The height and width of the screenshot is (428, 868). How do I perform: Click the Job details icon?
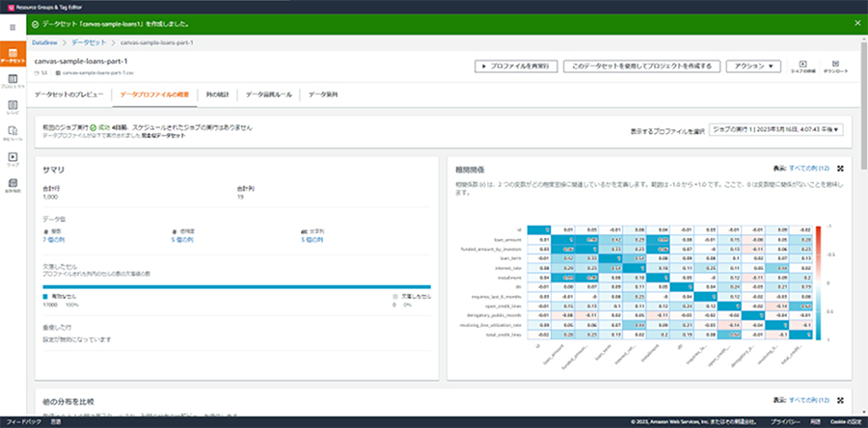[803, 67]
